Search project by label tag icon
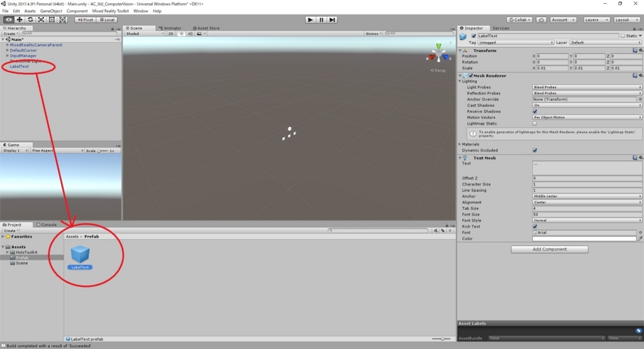Viewport: 644px width, 349px height. (x=443, y=231)
